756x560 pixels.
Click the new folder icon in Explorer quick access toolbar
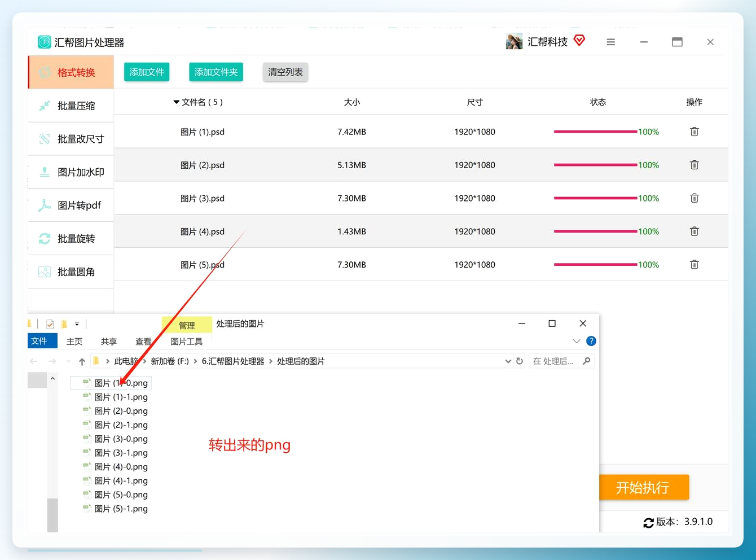tap(64, 324)
